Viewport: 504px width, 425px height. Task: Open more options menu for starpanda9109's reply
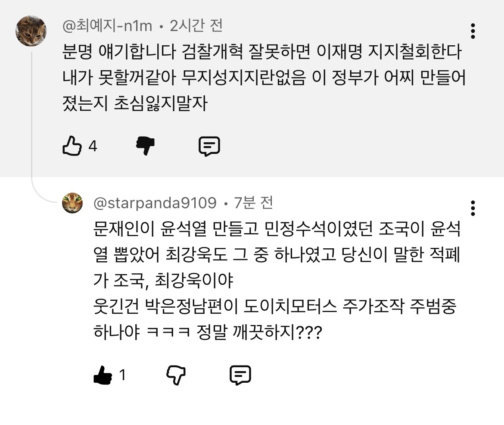(x=473, y=208)
